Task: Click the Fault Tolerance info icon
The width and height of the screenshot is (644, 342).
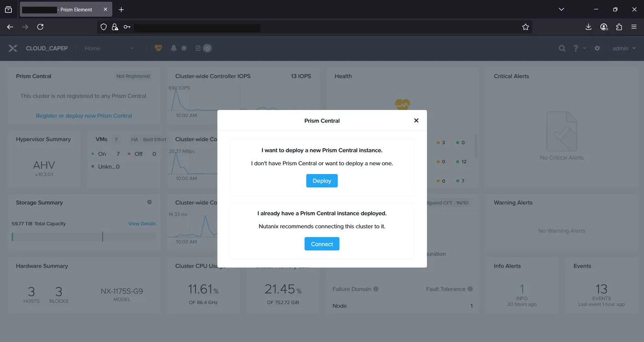Action: pyautogui.click(x=470, y=289)
